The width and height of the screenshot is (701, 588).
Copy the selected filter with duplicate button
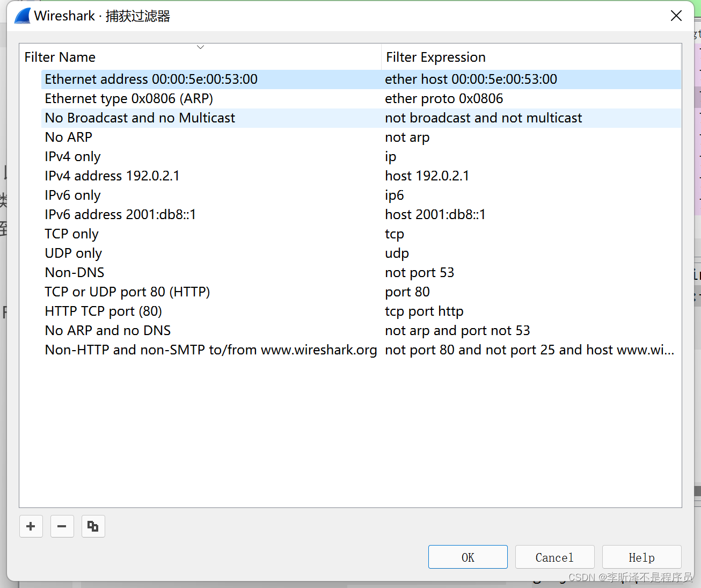[x=93, y=526]
